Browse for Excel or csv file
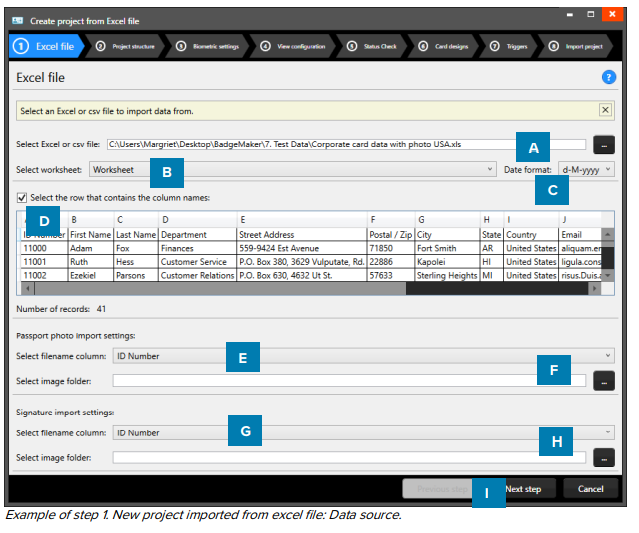Screen dimensions: 639x533 [603, 144]
